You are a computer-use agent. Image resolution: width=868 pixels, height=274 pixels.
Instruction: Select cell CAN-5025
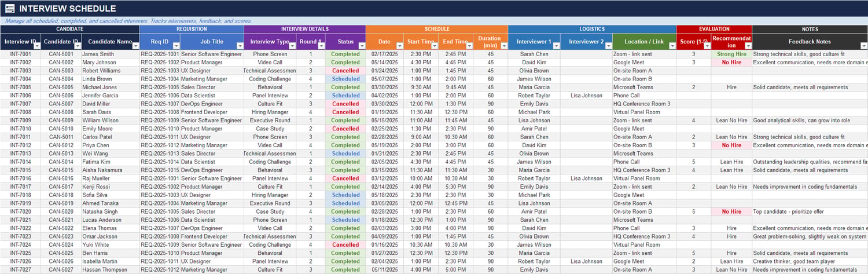[x=61, y=253]
